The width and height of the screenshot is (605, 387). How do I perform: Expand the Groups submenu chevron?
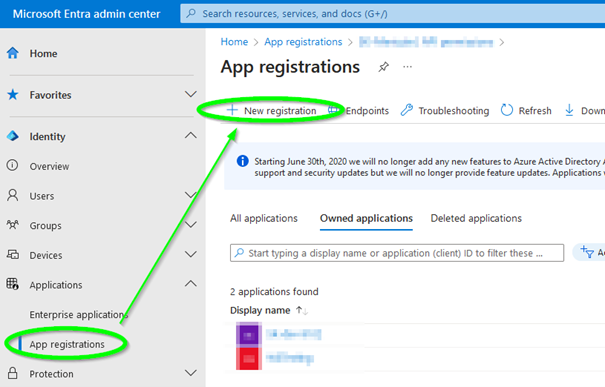click(x=191, y=225)
